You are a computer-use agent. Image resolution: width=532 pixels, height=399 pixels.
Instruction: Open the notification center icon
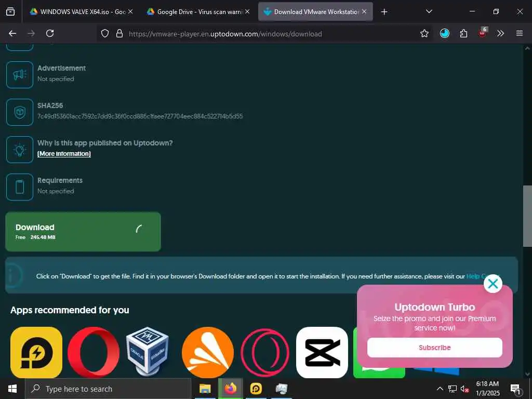pos(515,389)
